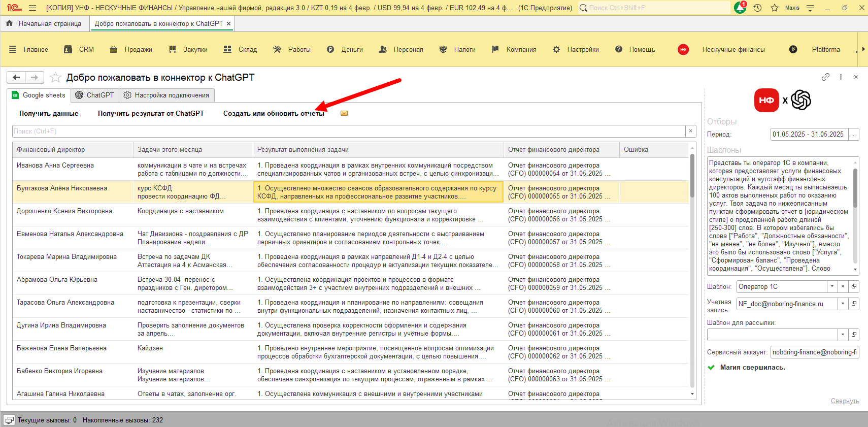The width and height of the screenshot is (868, 427).
Task: Click the envelope email icon
Action: coord(344,113)
